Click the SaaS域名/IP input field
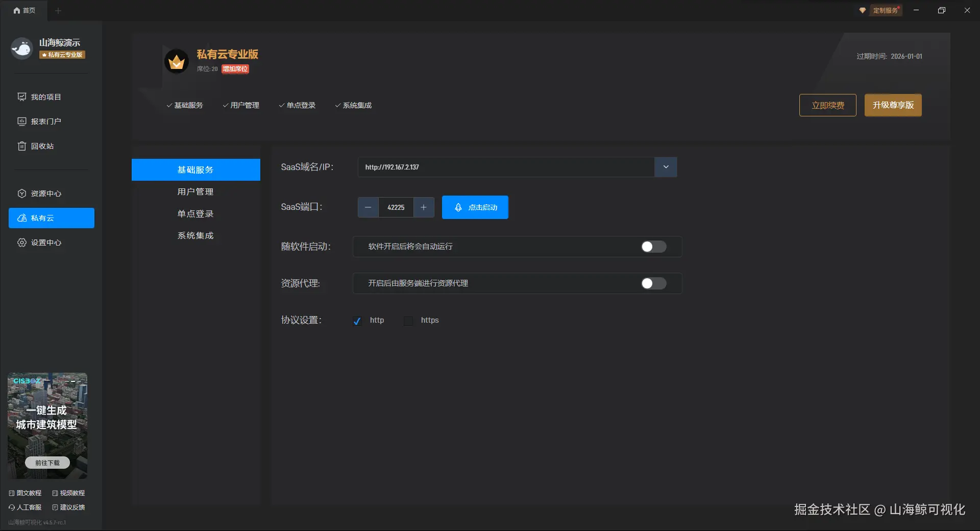The width and height of the screenshot is (980, 531). tap(506, 167)
